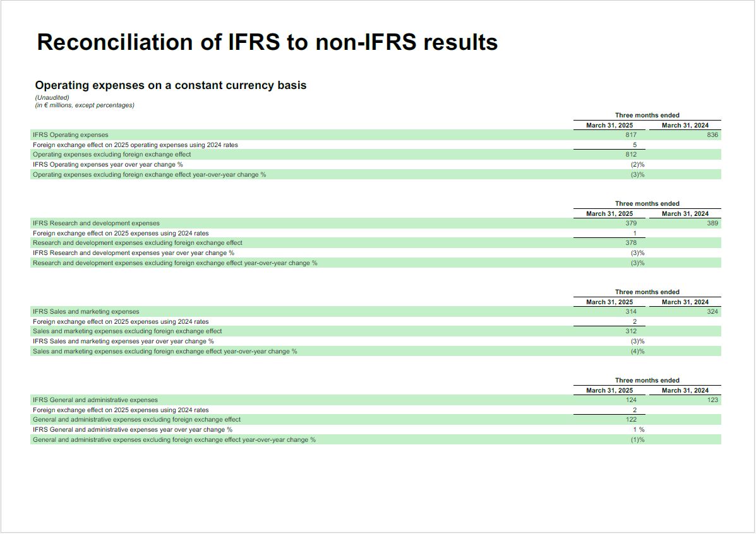Image resolution: width=756 pixels, height=534 pixels.
Task: Click the "IFRS Research and development expenses" row label
Action: (96, 223)
